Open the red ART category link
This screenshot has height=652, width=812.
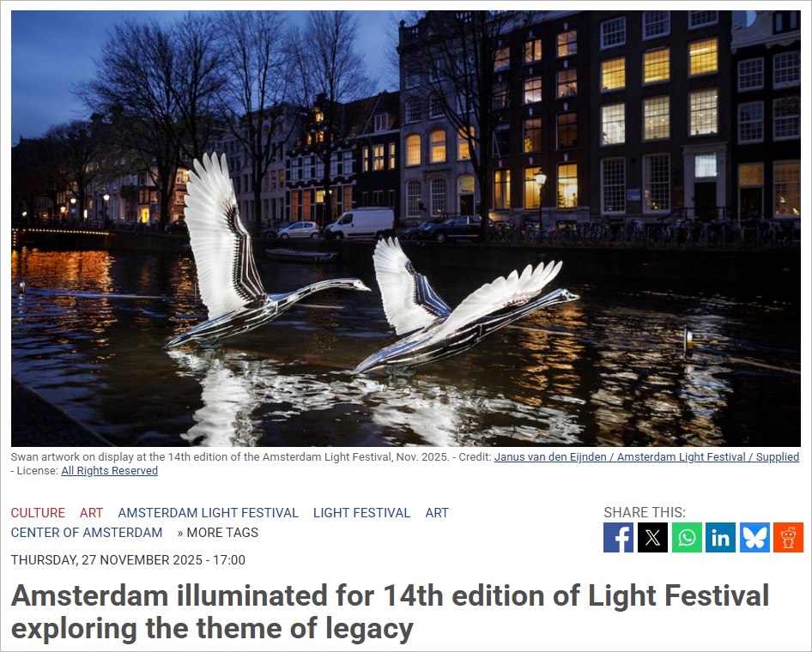pos(91,513)
